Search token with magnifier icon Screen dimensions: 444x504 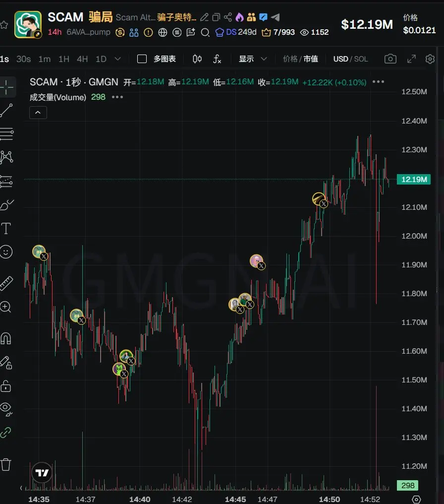point(205,32)
